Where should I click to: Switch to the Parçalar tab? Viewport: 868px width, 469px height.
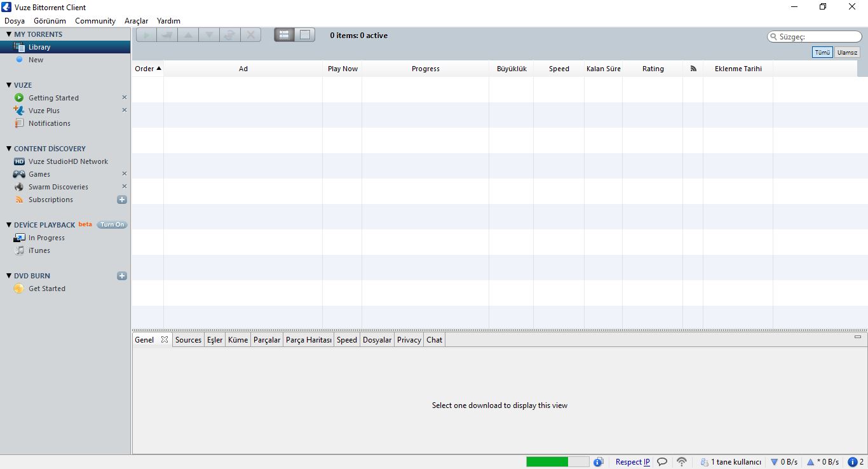click(x=267, y=340)
